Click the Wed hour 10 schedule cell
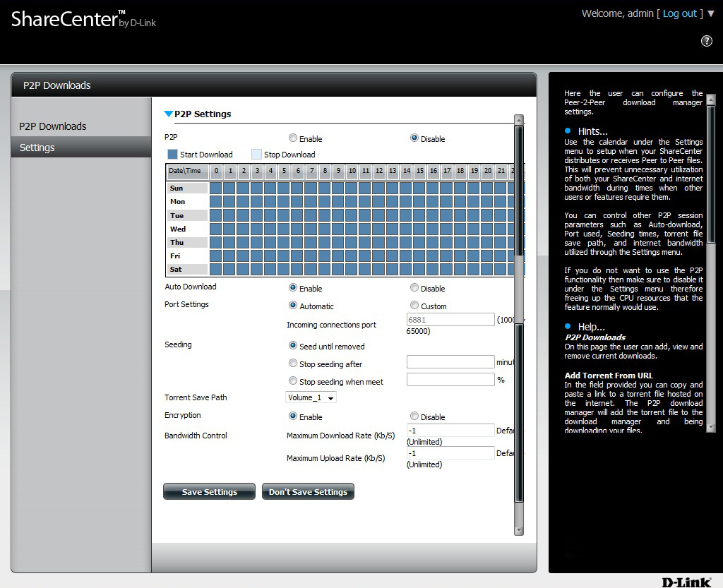This screenshot has width=723, height=588. click(352, 229)
